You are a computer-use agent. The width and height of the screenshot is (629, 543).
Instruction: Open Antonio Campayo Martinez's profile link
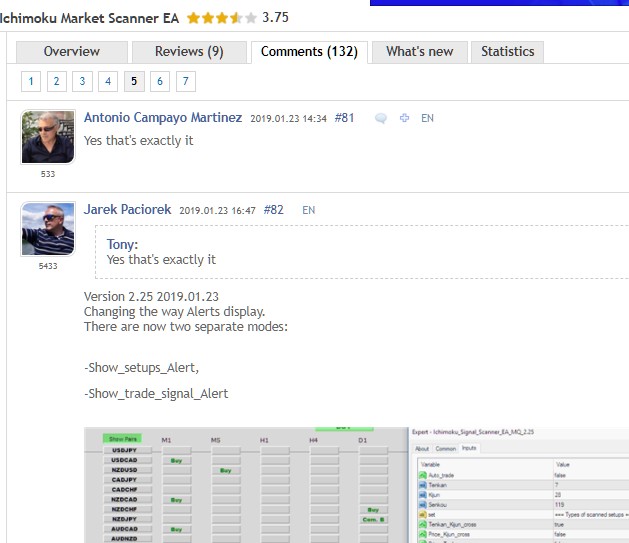163,118
